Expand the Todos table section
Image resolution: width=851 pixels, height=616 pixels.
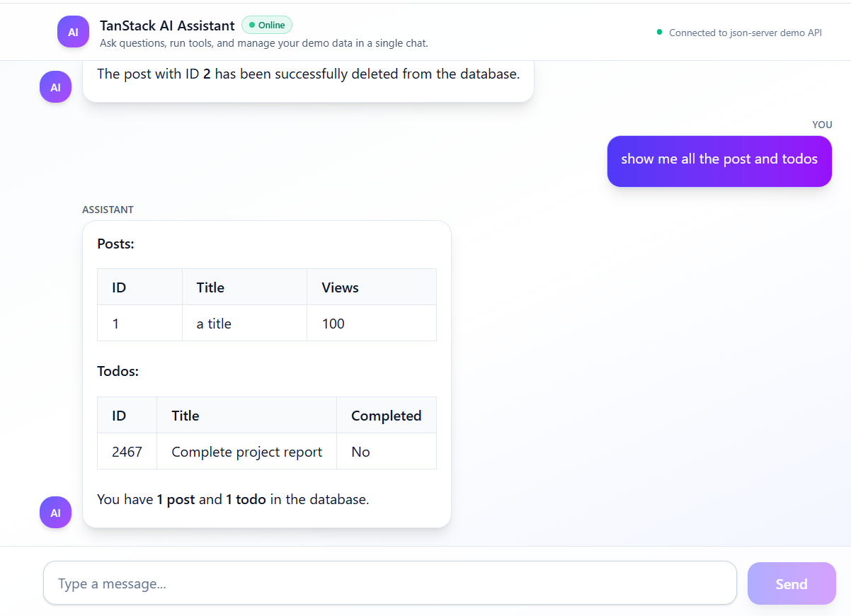pos(118,371)
